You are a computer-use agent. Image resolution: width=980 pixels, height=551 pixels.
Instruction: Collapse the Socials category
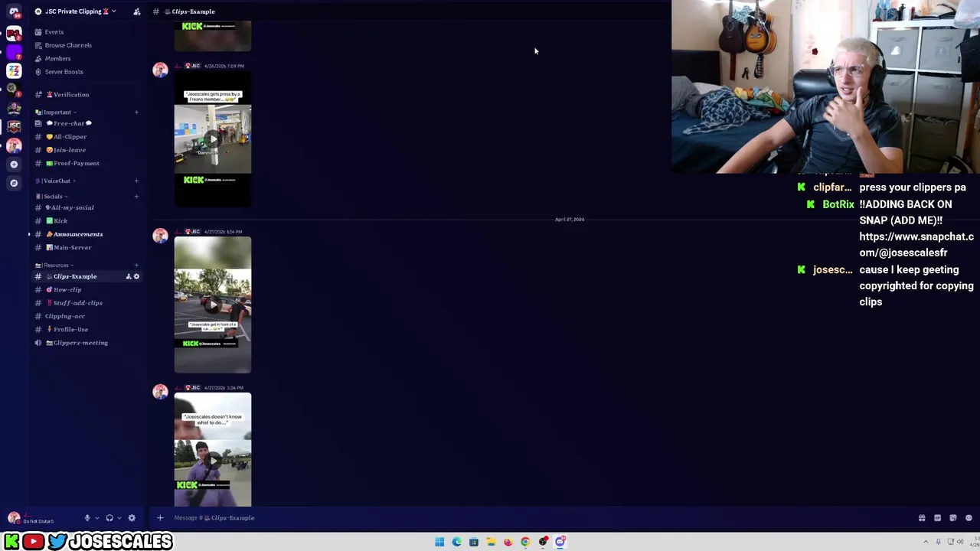(x=51, y=197)
